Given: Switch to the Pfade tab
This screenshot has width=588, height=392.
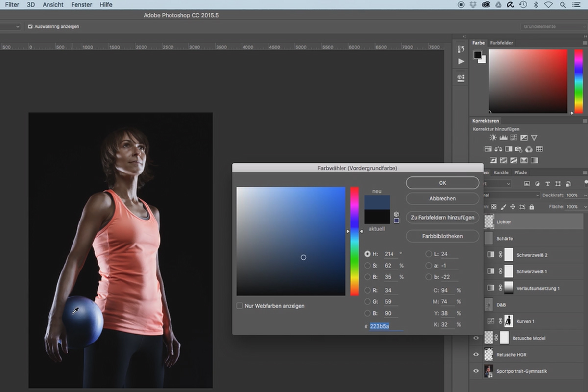Looking at the screenshot, I should (x=520, y=172).
